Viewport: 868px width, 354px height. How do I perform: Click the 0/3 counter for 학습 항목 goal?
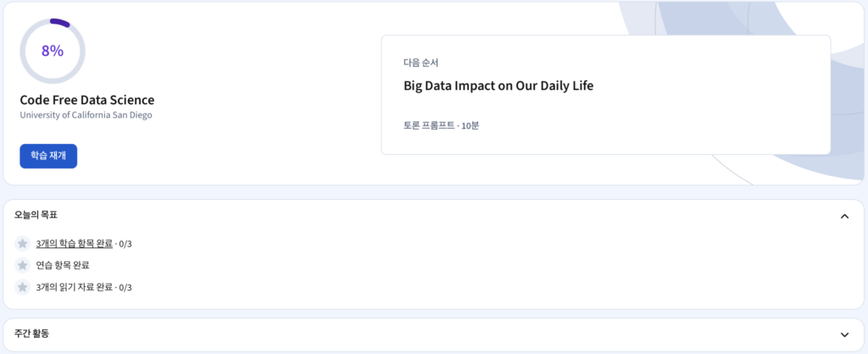pos(125,243)
